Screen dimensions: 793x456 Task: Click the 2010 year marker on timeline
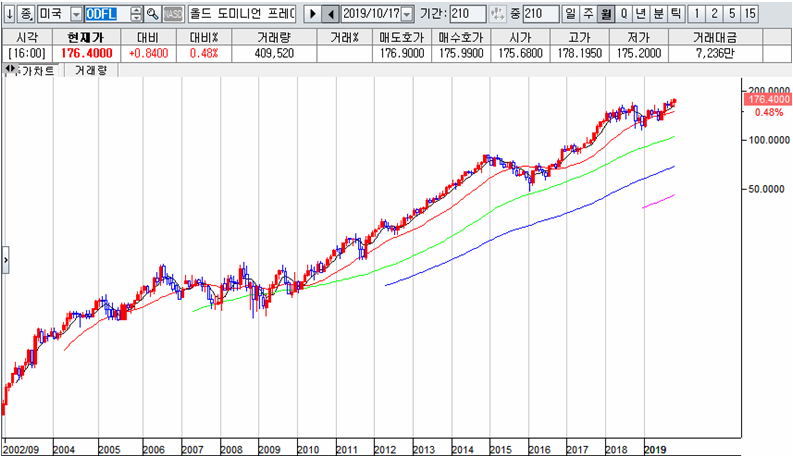(308, 449)
